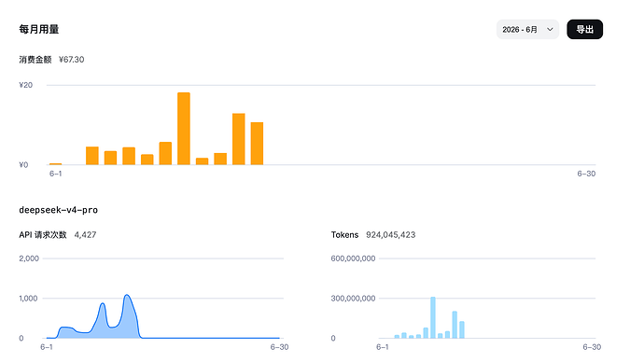Click the 6-30 label under Tokens chart
The height and width of the screenshot is (363, 644).
click(592, 347)
